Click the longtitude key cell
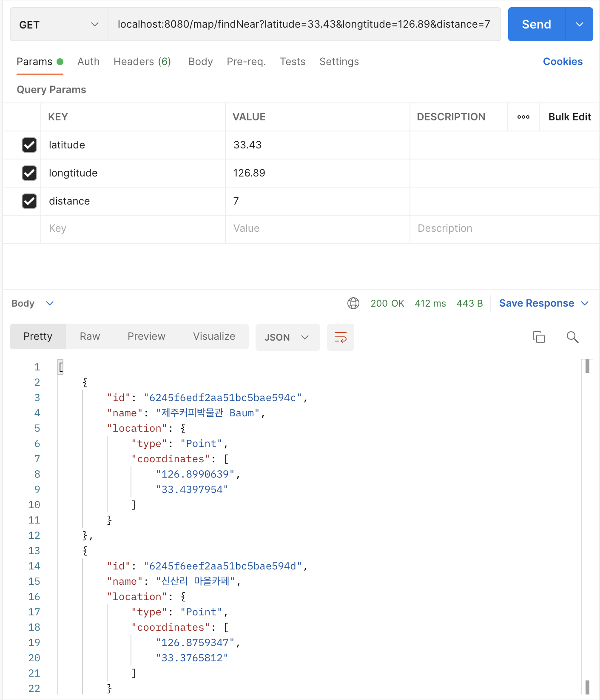 pos(133,173)
